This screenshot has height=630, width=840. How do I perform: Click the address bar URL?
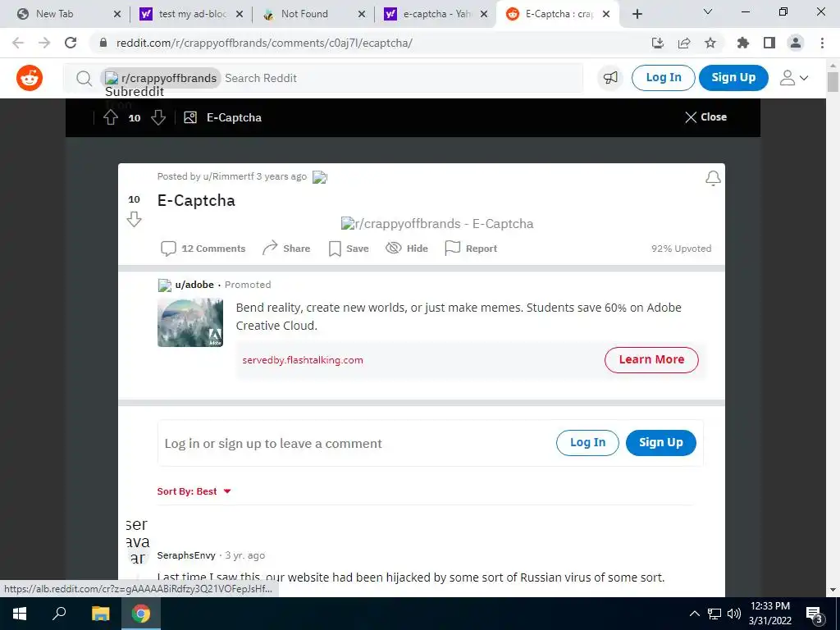tap(264, 43)
